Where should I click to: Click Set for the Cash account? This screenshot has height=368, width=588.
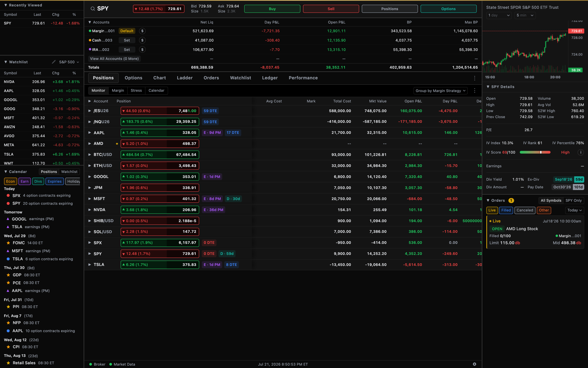127,40
